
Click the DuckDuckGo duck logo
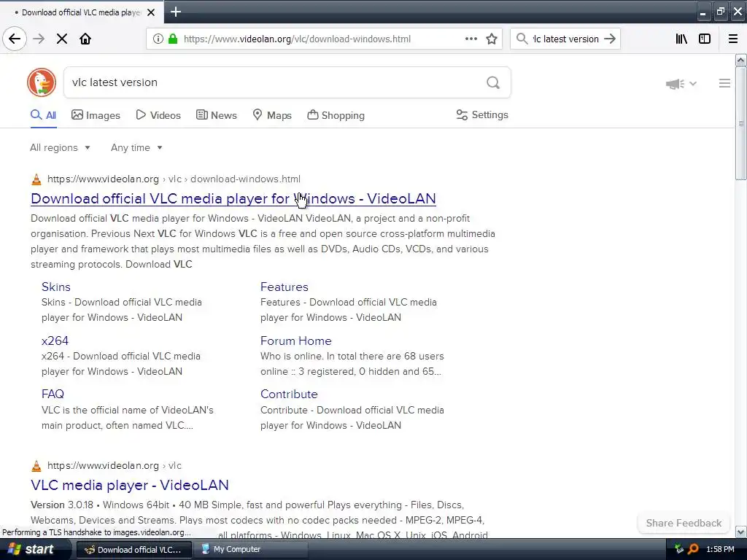click(x=42, y=82)
